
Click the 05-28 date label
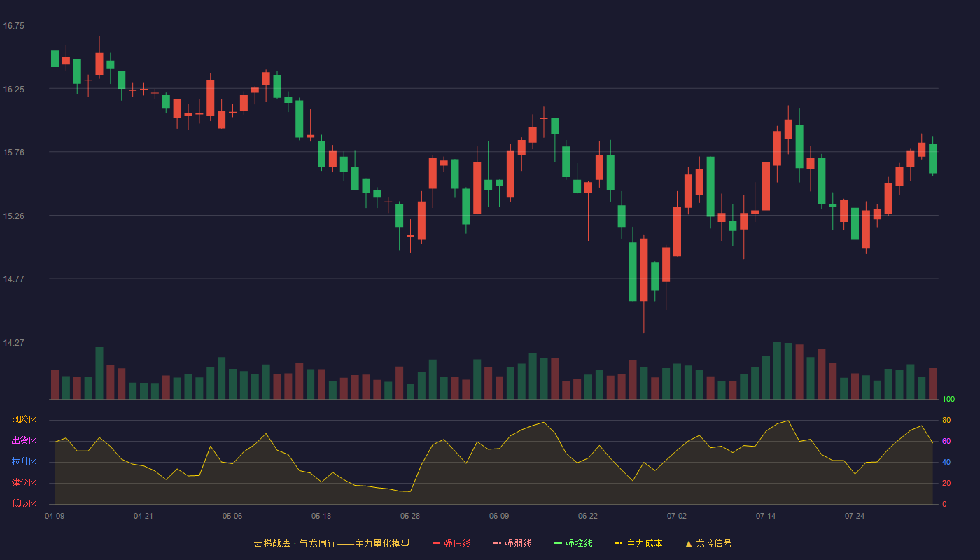point(410,516)
